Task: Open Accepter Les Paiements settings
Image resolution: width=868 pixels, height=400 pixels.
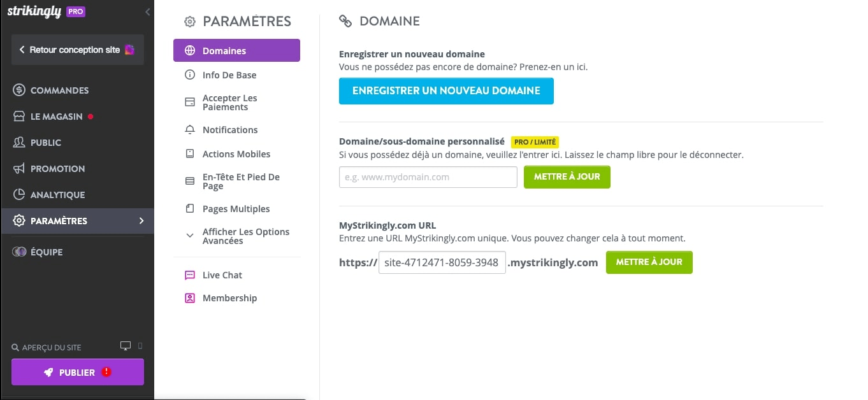Action: [229, 101]
